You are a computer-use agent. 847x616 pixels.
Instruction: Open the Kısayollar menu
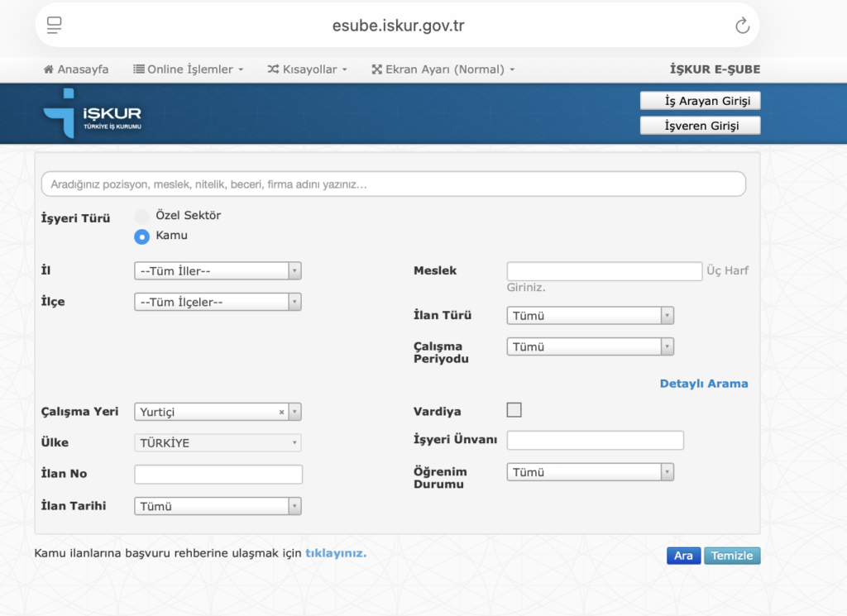click(x=307, y=69)
